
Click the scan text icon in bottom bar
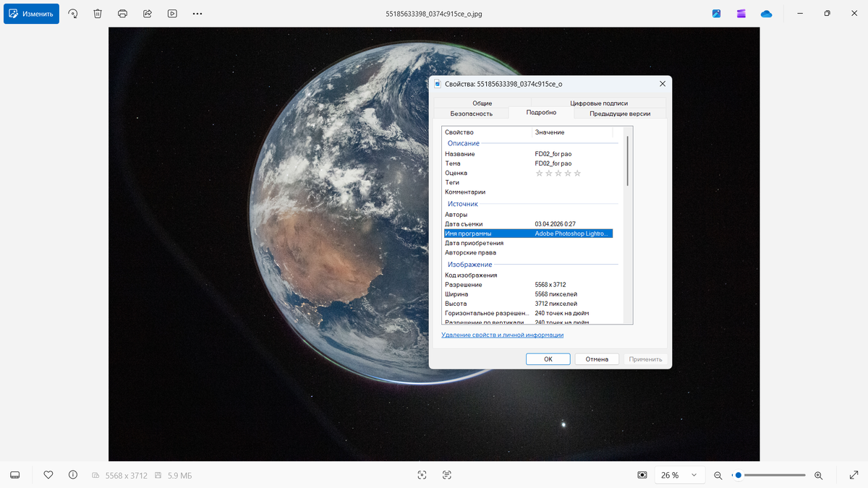[447, 475]
